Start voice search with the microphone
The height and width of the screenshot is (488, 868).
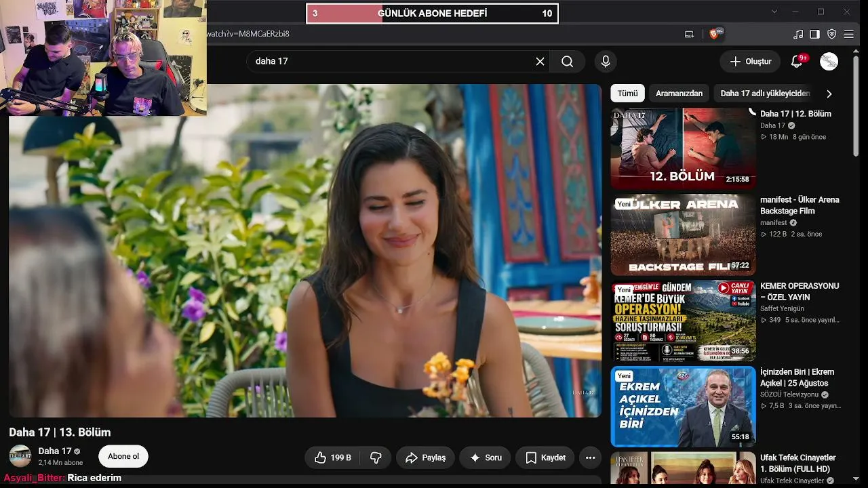[x=606, y=62]
